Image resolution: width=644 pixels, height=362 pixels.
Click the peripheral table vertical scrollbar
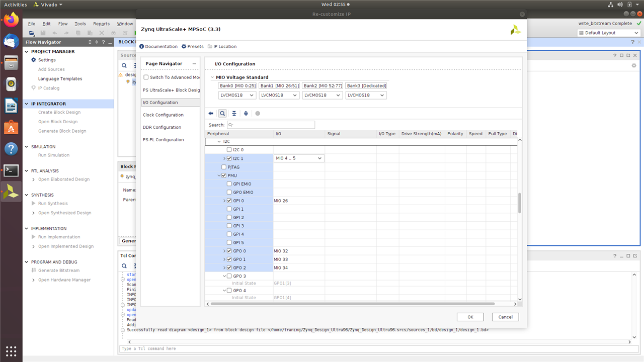[x=520, y=203]
